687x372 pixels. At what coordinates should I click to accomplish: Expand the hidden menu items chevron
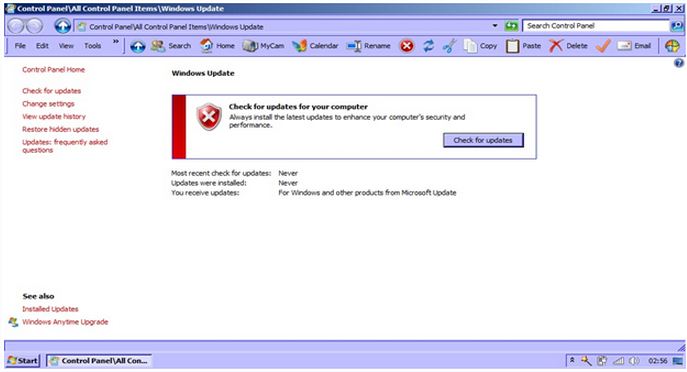tap(116, 42)
